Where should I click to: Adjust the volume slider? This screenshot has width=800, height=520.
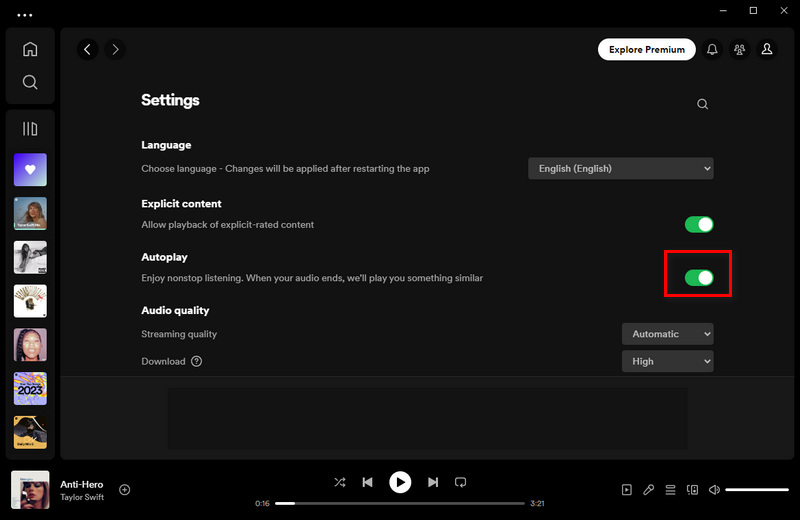pos(757,490)
